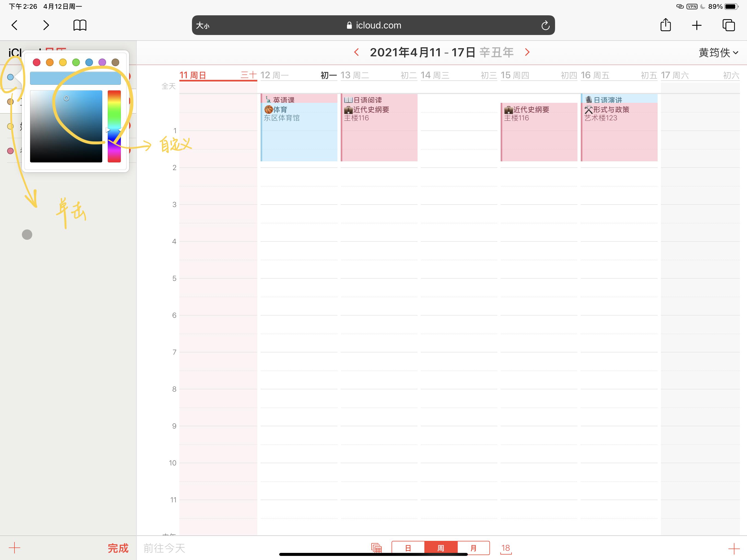The image size is (747, 560).
Task: Pick the orange preset color swatch
Action: tap(50, 62)
